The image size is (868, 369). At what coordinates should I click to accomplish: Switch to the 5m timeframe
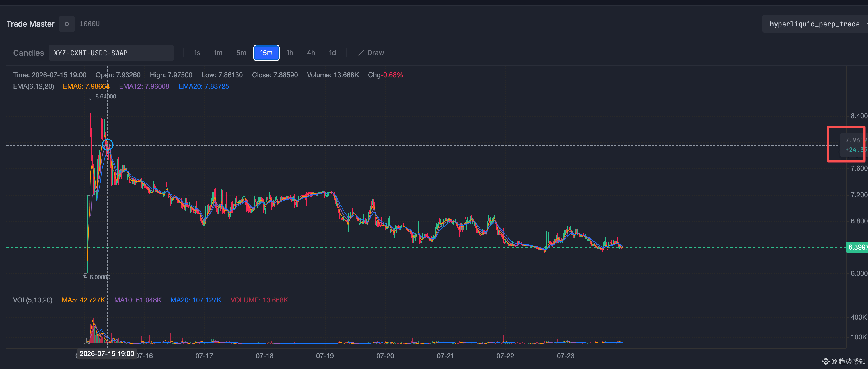241,53
